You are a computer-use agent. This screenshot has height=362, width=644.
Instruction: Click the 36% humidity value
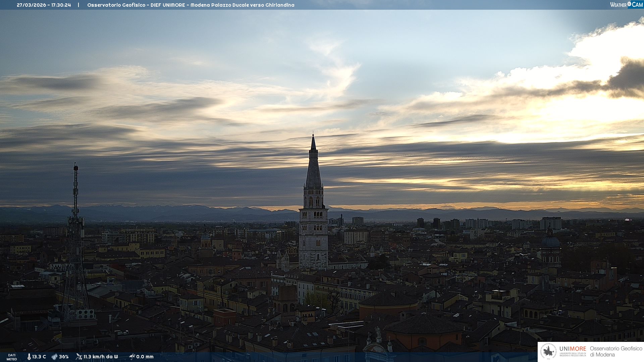coord(64,357)
